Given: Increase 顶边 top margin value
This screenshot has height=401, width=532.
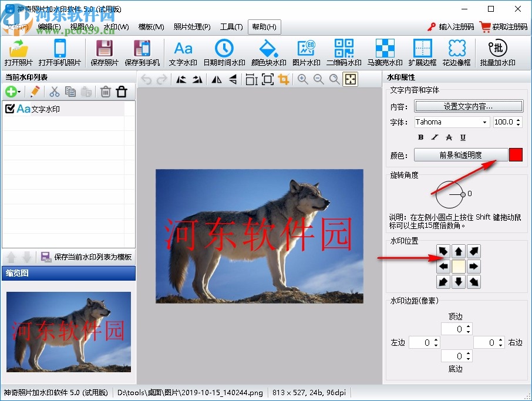Looking at the screenshot, I should pyautogui.click(x=468, y=326).
